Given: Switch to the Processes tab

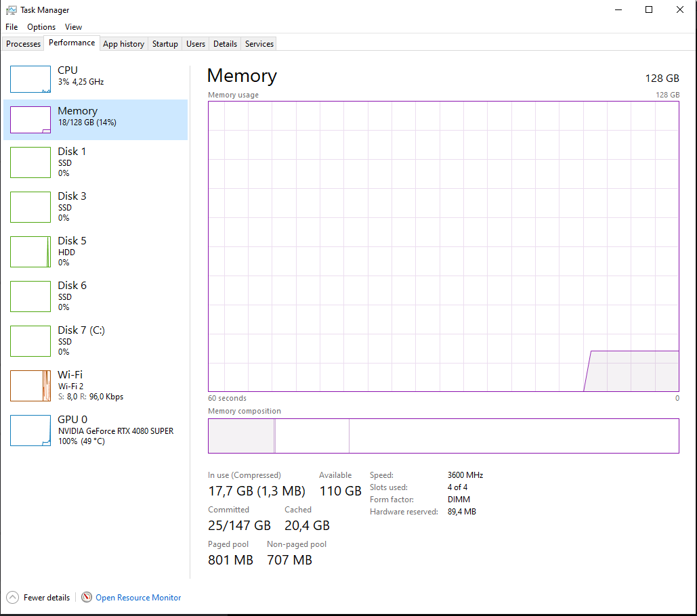Looking at the screenshot, I should 23,44.
